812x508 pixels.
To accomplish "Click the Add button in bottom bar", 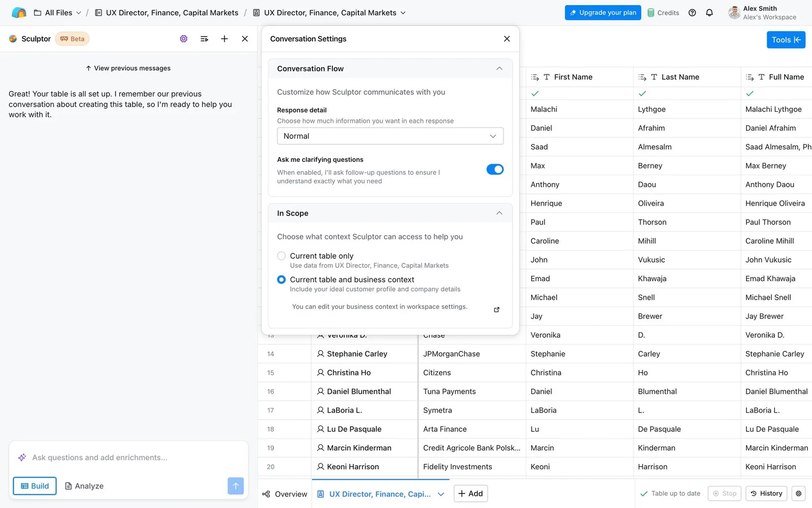I will (x=470, y=493).
